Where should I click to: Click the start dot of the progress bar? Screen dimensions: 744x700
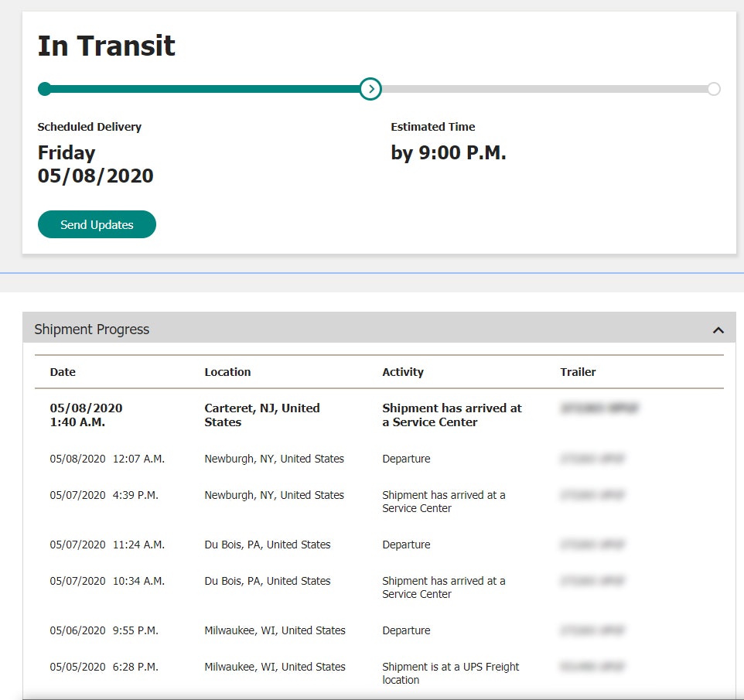tap(45, 89)
